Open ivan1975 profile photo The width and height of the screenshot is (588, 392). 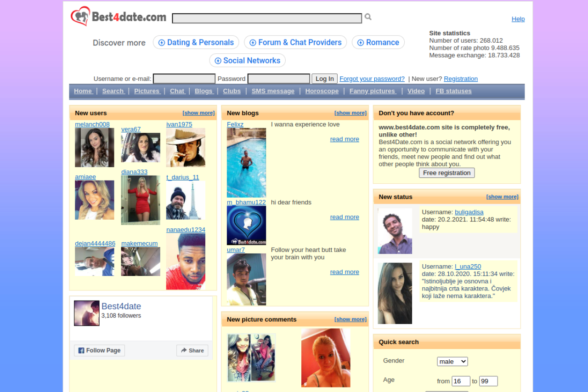[186, 148]
